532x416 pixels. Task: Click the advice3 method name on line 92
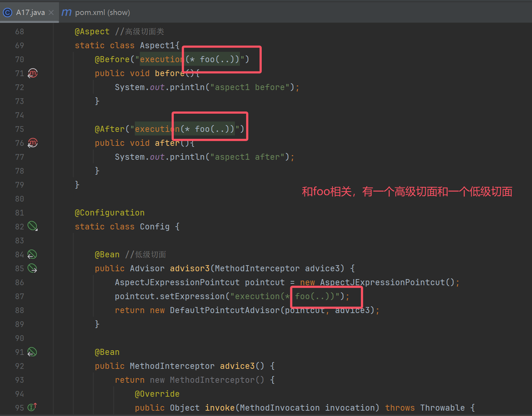[237, 366]
